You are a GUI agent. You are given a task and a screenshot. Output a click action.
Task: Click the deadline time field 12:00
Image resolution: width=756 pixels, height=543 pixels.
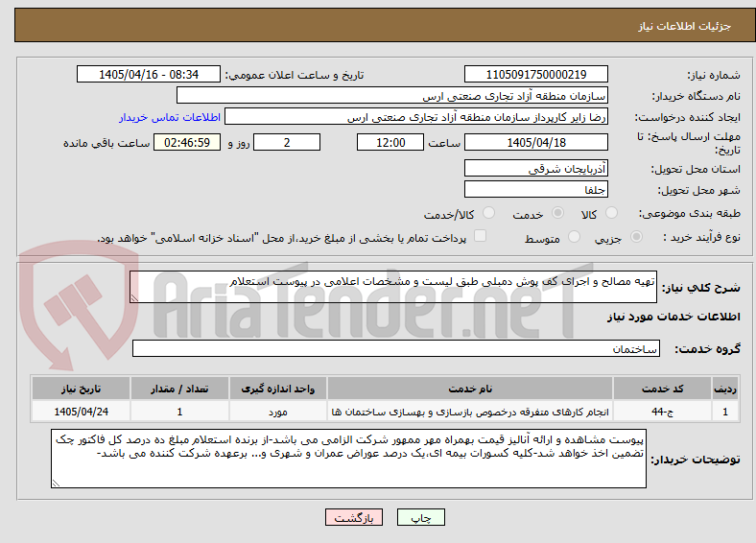[x=390, y=142]
